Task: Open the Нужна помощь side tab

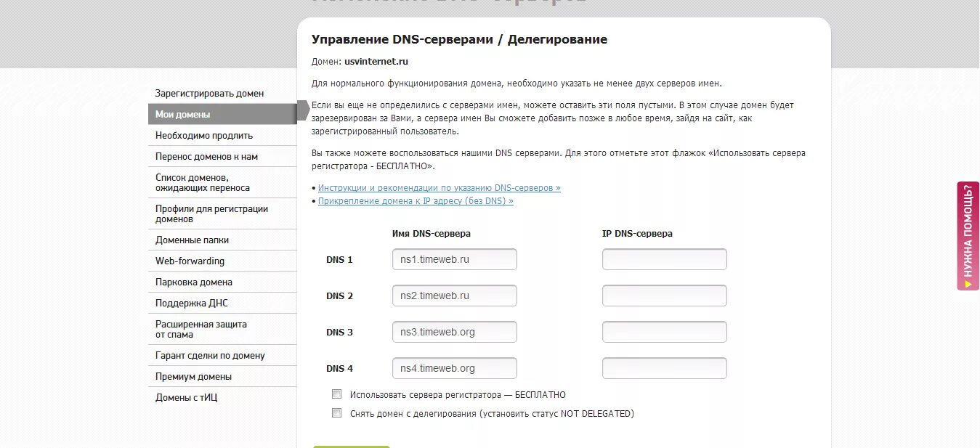Action: coord(968,236)
